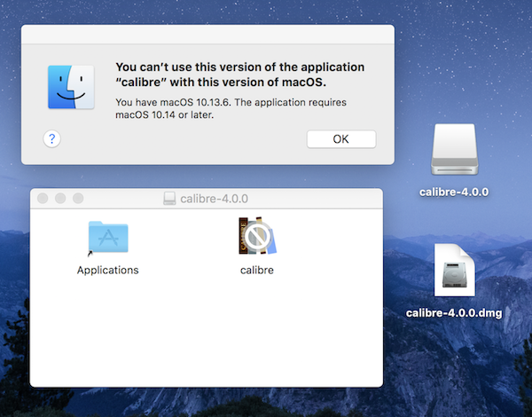
Task: Minimize the calibre-4.0.0 Finder window
Action: [60, 199]
